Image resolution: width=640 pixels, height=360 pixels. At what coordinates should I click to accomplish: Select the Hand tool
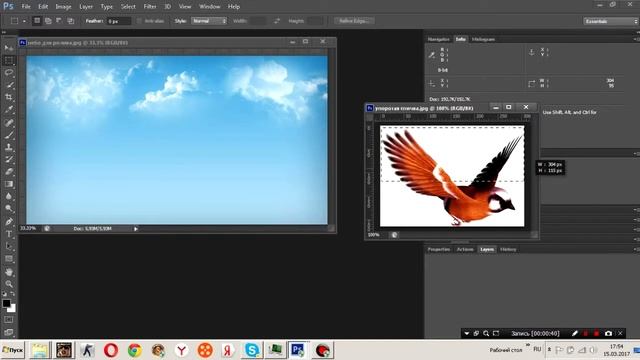9,272
